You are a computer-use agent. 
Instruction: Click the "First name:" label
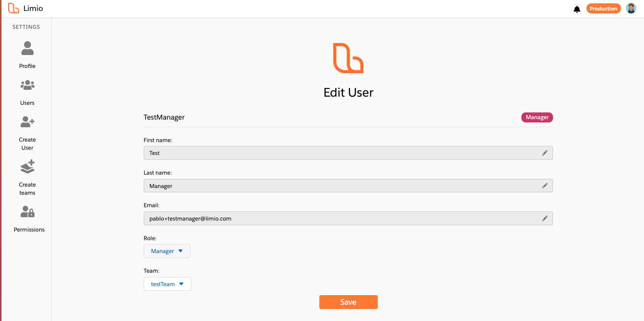coord(158,140)
